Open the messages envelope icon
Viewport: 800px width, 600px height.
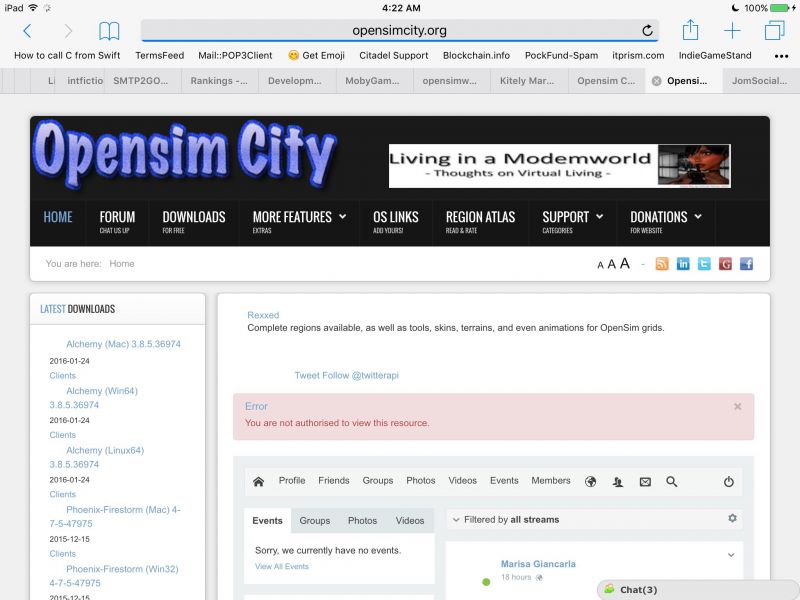pos(645,481)
